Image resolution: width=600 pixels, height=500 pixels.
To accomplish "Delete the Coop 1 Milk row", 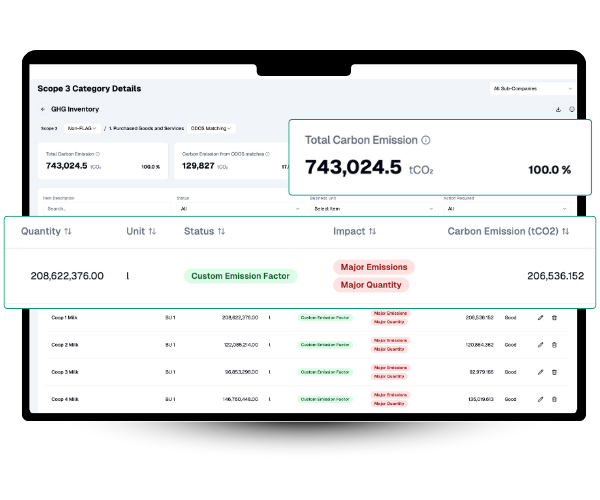I will click(555, 317).
